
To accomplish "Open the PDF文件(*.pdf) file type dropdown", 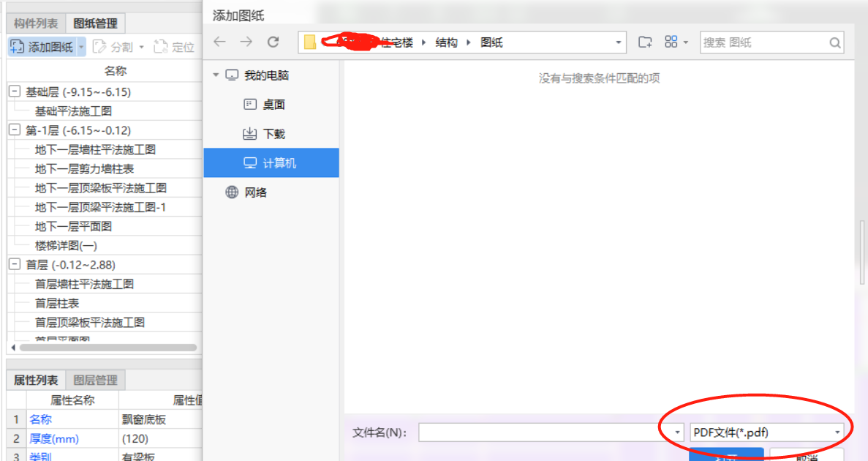I will pos(766,432).
